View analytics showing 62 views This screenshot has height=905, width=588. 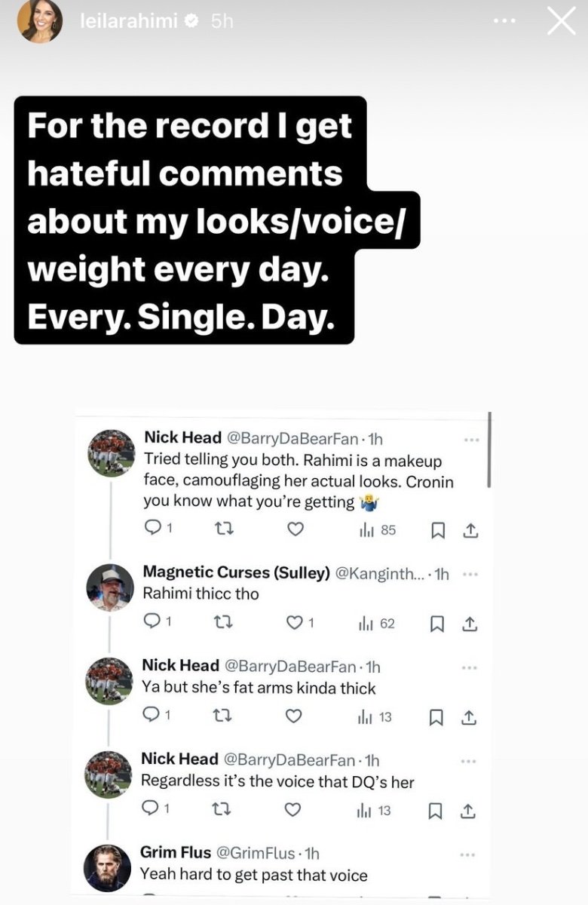(377, 624)
